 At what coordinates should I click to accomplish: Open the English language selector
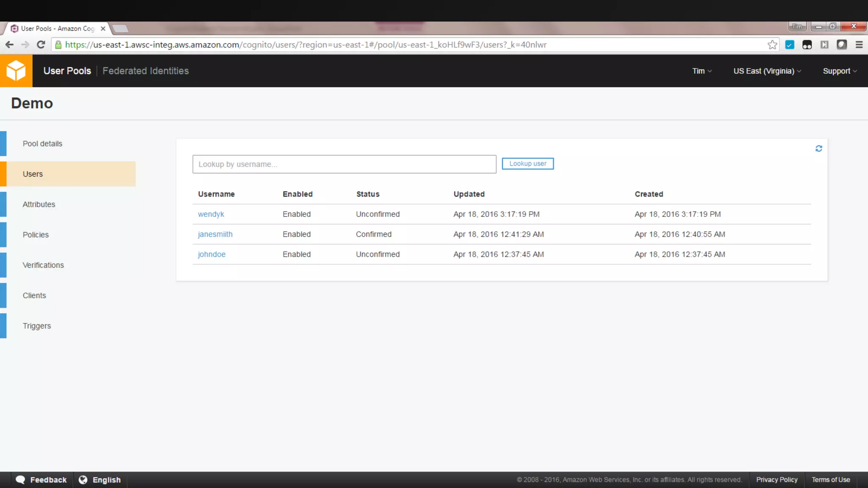100,480
